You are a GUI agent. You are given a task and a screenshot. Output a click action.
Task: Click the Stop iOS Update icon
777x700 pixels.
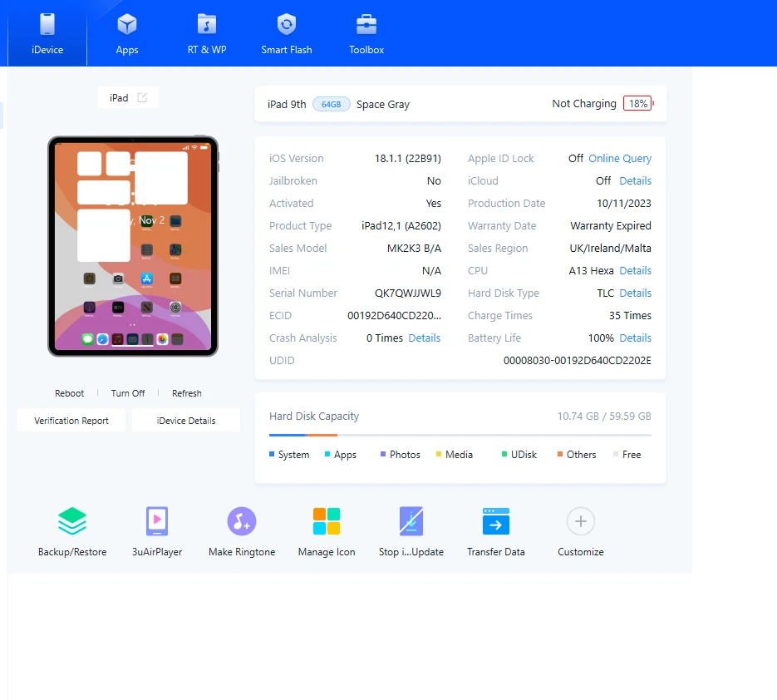coord(411,521)
